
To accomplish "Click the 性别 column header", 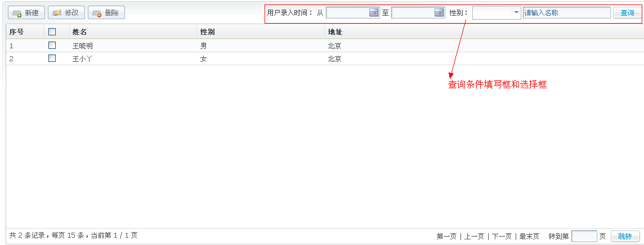I will 207,32.
